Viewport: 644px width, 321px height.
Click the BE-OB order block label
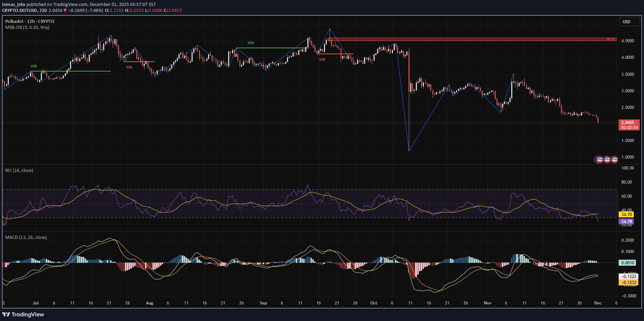611,39
